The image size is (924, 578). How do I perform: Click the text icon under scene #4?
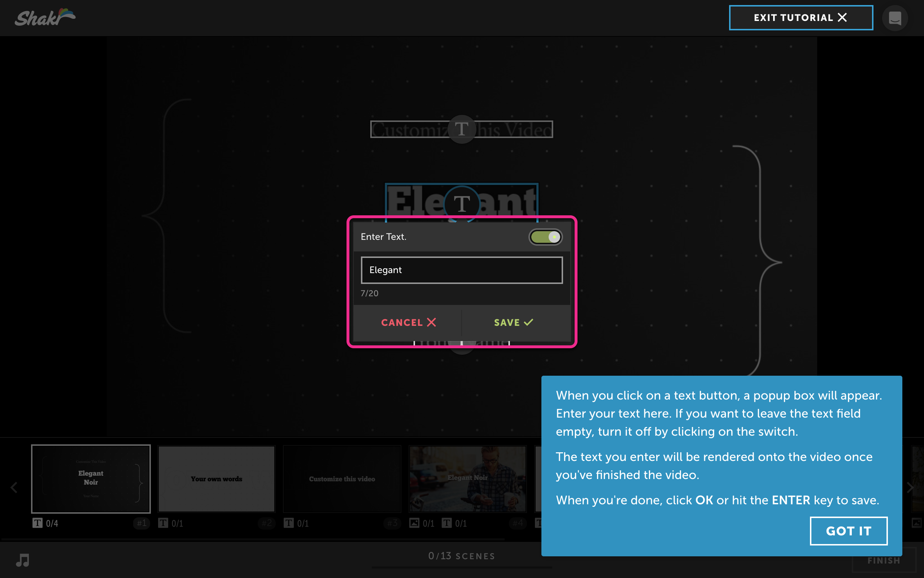447,523
